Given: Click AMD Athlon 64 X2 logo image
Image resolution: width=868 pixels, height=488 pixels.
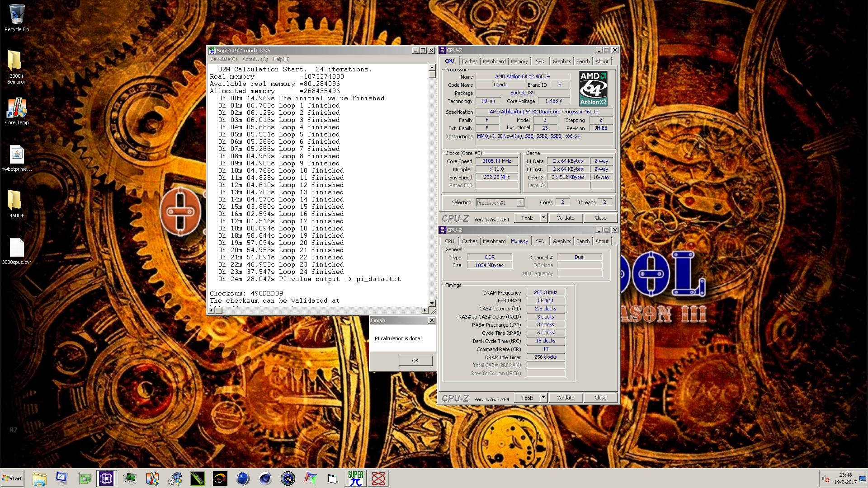Looking at the screenshot, I should [x=594, y=89].
